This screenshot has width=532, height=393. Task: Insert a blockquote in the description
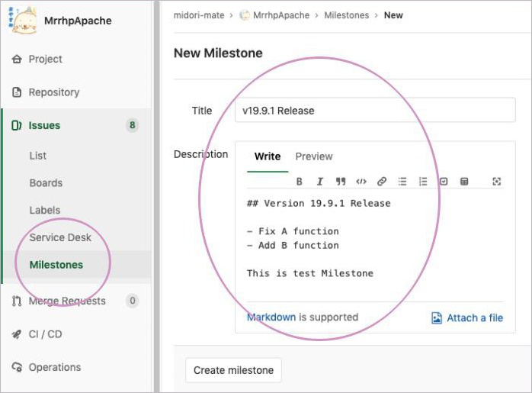coord(341,182)
